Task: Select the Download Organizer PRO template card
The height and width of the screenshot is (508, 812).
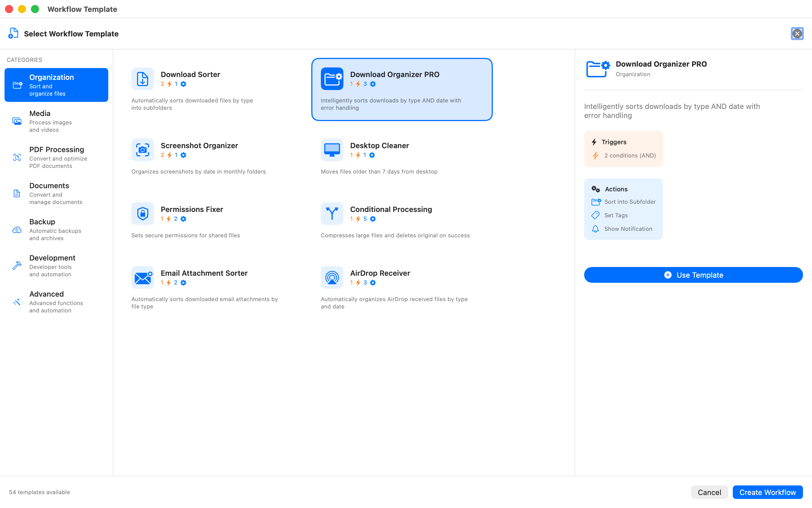Action: pos(402,89)
